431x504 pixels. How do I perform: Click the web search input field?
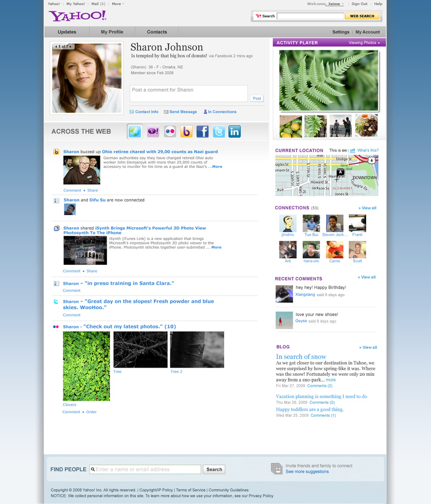coord(310,16)
